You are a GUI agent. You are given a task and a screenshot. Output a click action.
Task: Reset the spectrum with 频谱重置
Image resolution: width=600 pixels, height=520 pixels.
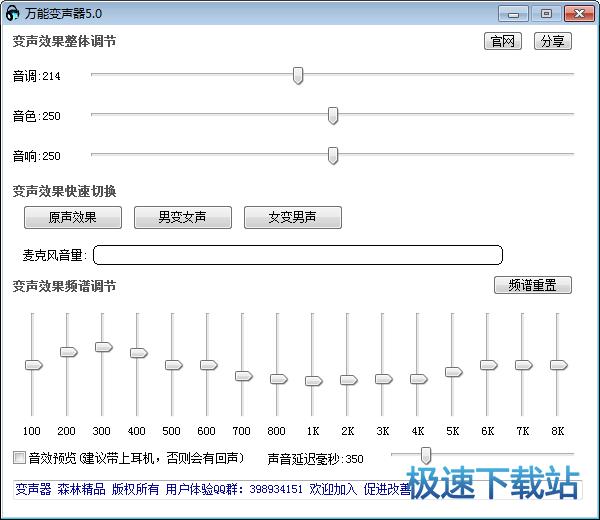[533, 285]
